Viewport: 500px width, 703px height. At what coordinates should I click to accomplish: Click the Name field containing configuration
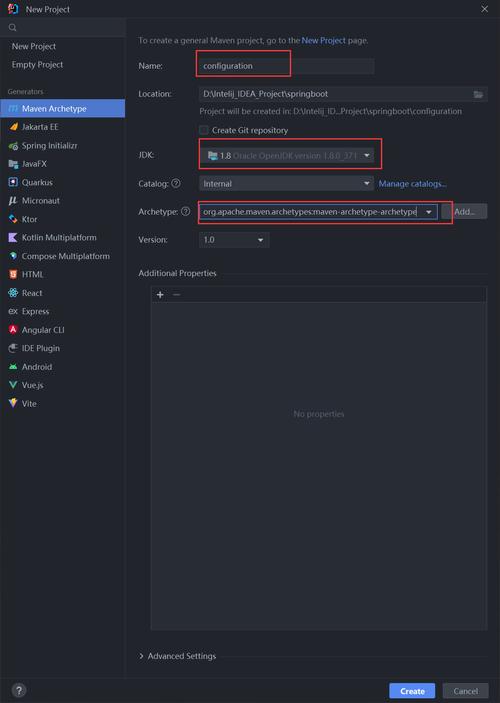pyautogui.click(x=287, y=66)
